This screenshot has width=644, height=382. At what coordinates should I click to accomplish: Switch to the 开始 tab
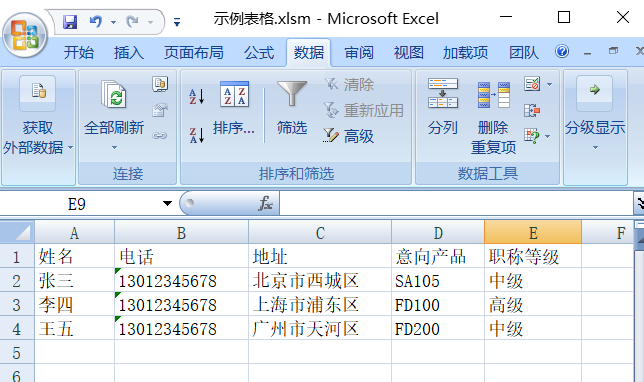(79, 53)
